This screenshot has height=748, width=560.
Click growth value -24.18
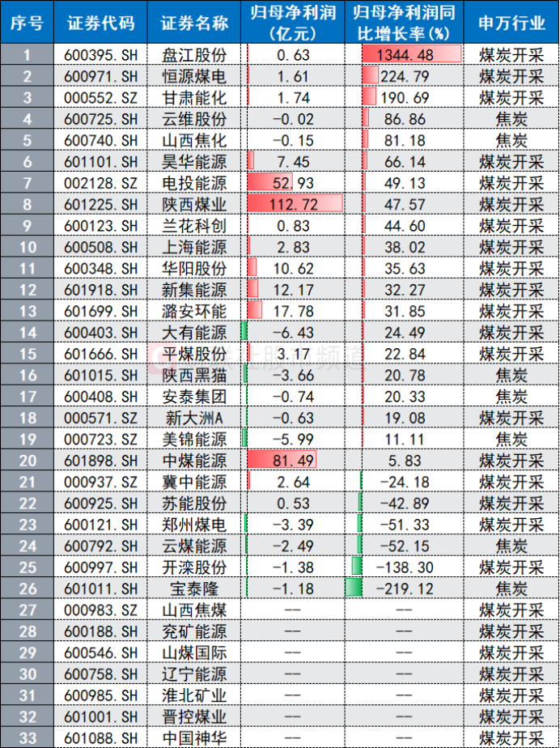404,482
